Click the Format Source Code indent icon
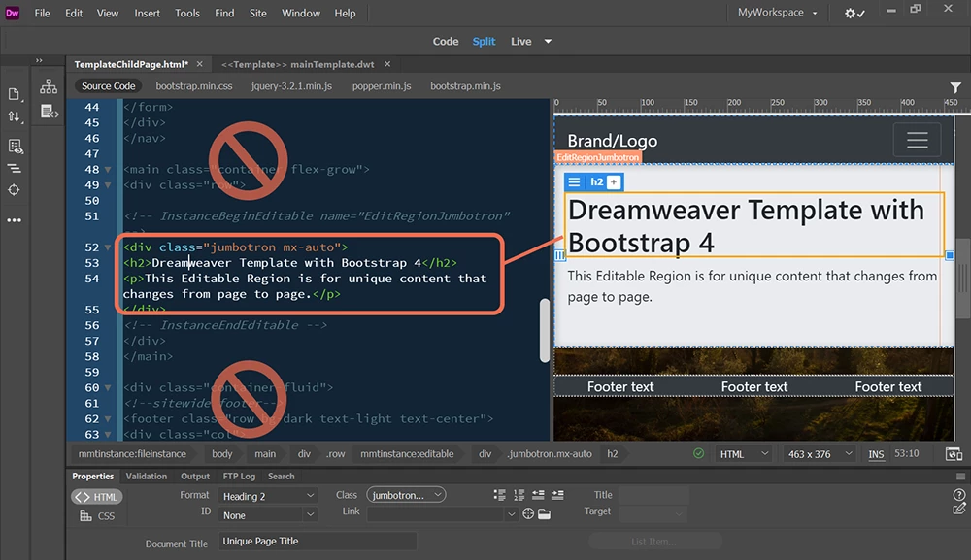Image resolution: width=971 pixels, height=560 pixels. pos(14,168)
